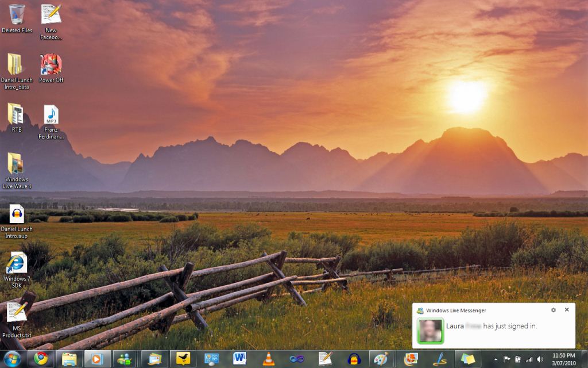
Task: Open Windows Live Photo Gallery taskbar icon
Action: tap(410, 359)
